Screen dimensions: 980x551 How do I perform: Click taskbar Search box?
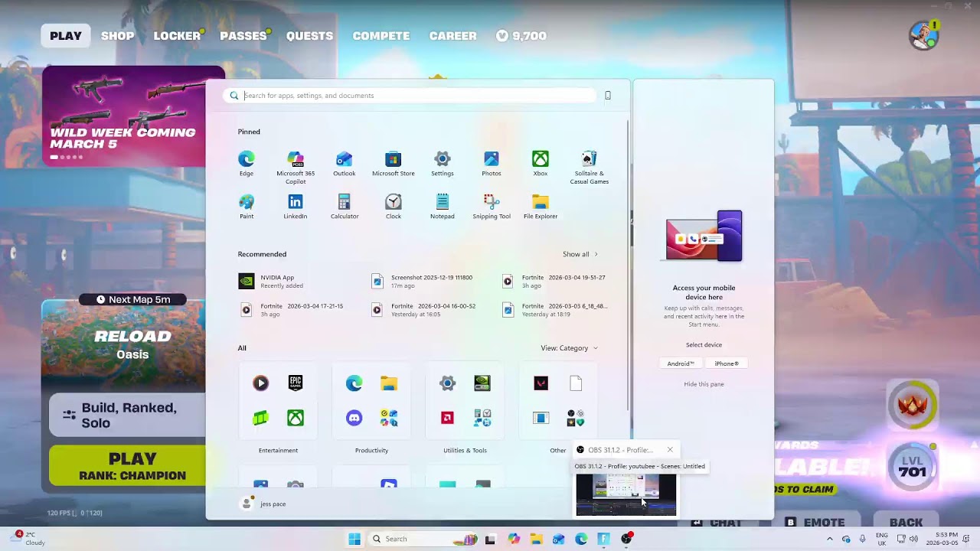[x=422, y=539]
